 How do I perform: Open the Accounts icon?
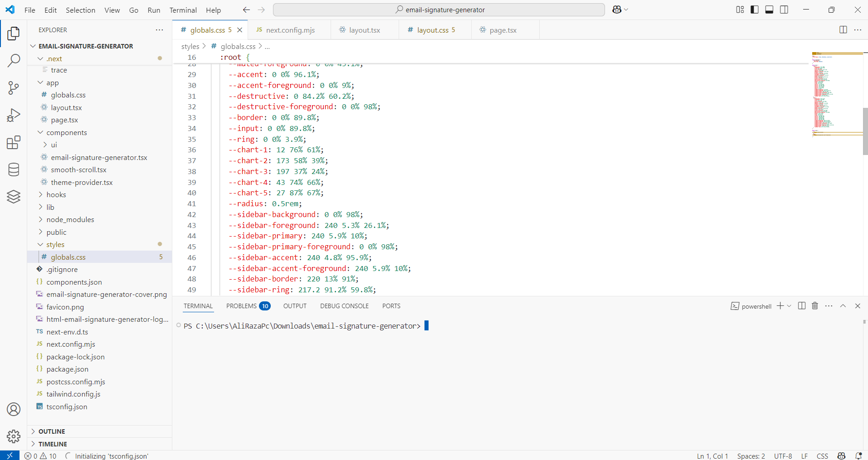[14, 409]
